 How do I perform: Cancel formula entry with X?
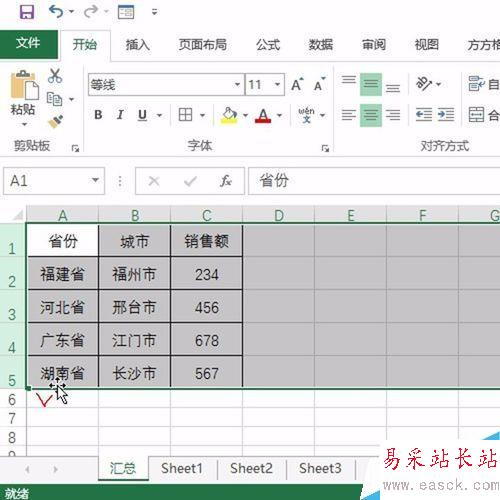(x=154, y=181)
